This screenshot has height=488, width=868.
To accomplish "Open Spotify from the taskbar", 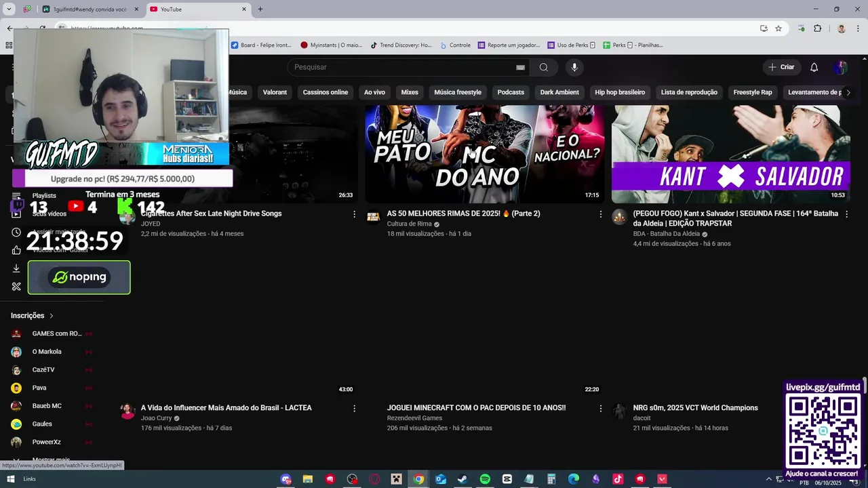I will pos(485,479).
